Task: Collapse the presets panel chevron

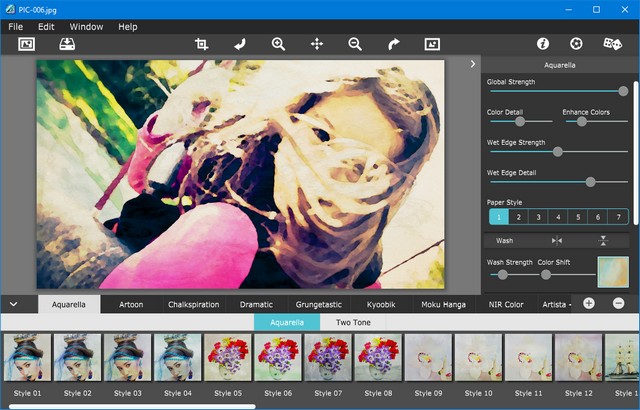Action: pos(14,303)
